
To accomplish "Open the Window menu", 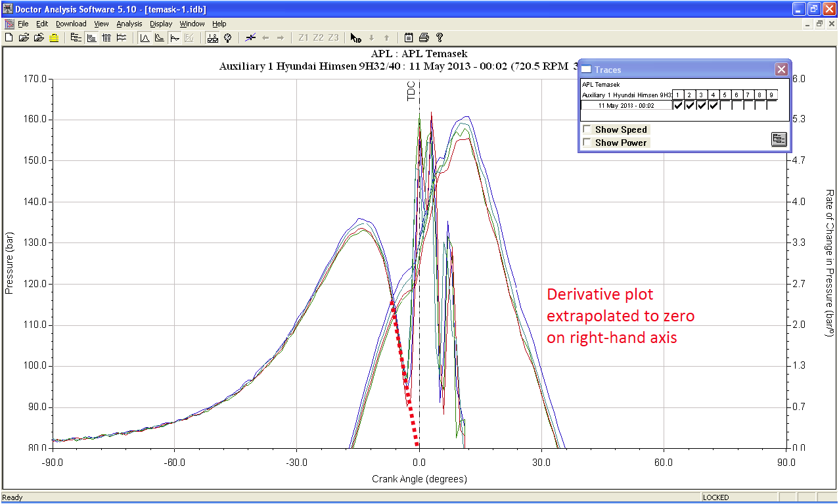I will 192,24.
